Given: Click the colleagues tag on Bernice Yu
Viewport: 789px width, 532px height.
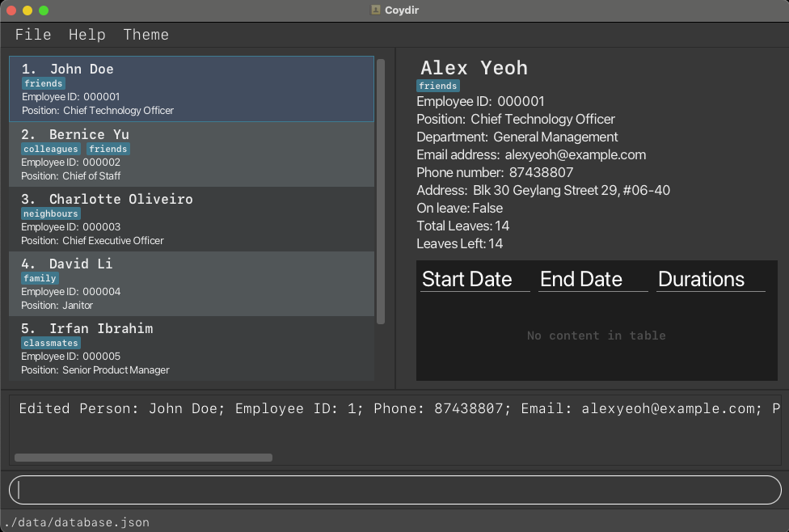Looking at the screenshot, I should pyautogui.click(x=51, y=149).
